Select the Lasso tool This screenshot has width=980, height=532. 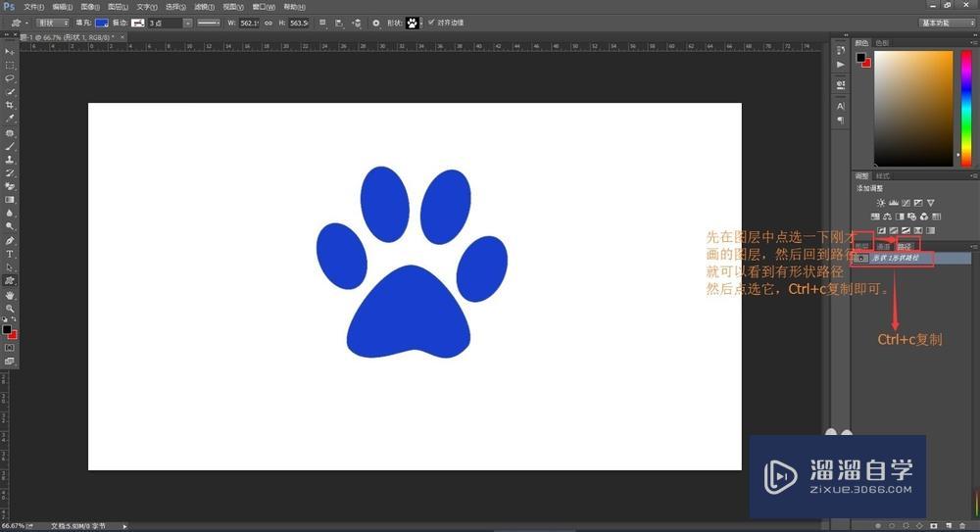10,78
